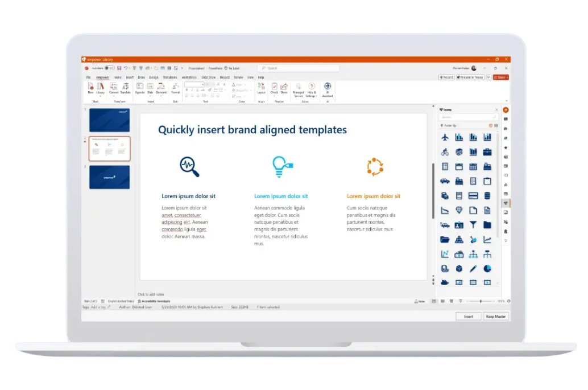Toggle the AutoSave switch
This screenshot has height=390, width=588.
110,68
